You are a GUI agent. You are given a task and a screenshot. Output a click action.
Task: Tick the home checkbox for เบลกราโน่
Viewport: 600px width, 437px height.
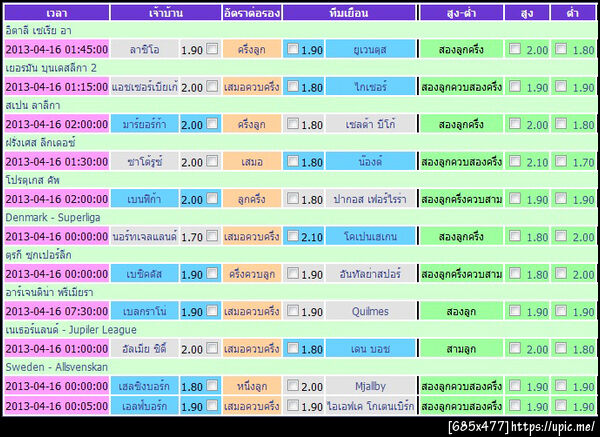click(212, 311)
